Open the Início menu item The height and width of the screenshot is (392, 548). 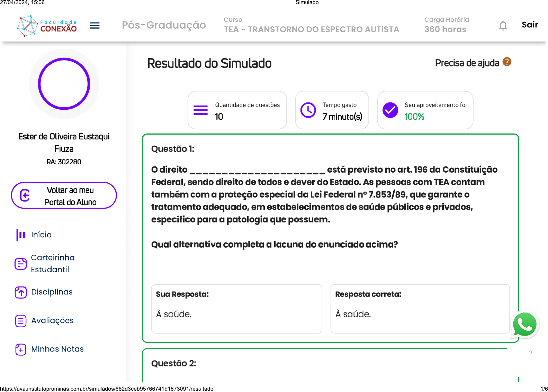coord(41,235)
